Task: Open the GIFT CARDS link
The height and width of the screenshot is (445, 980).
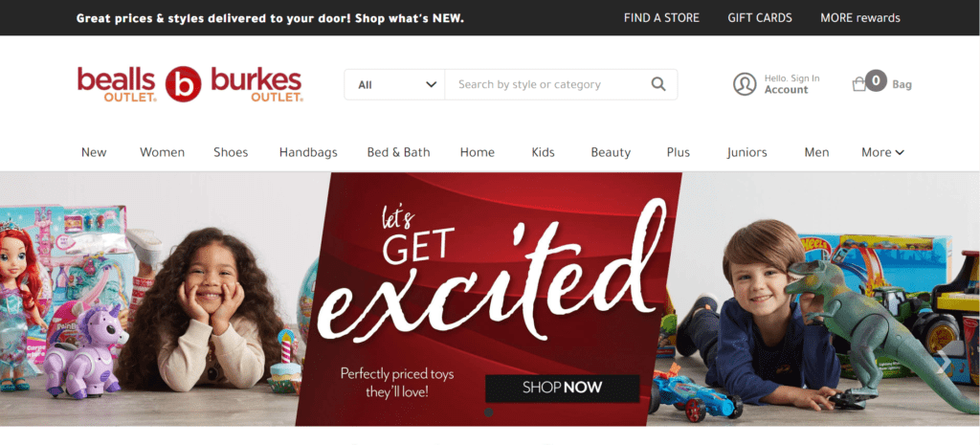Action: [759, 17]
